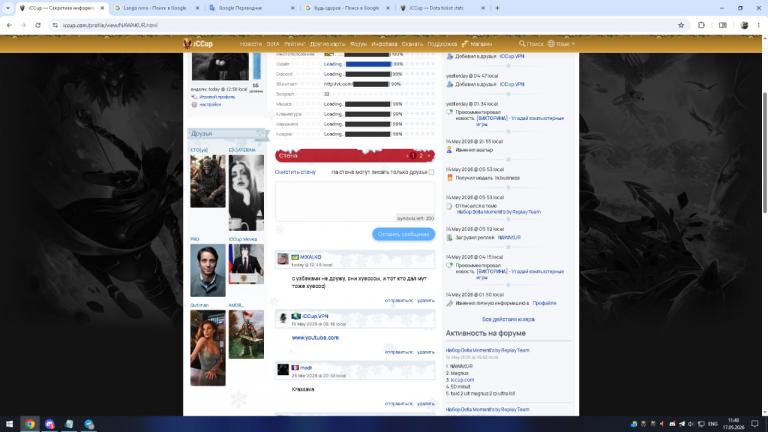Open the browser extensions puzzle icon
The width and height of the screenshot is (768, 432).
(x=701, y=25)
